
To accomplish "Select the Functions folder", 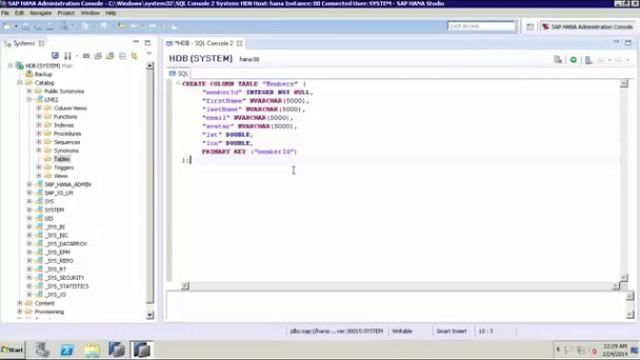I will pyautogui.click(x=65, y=117).
